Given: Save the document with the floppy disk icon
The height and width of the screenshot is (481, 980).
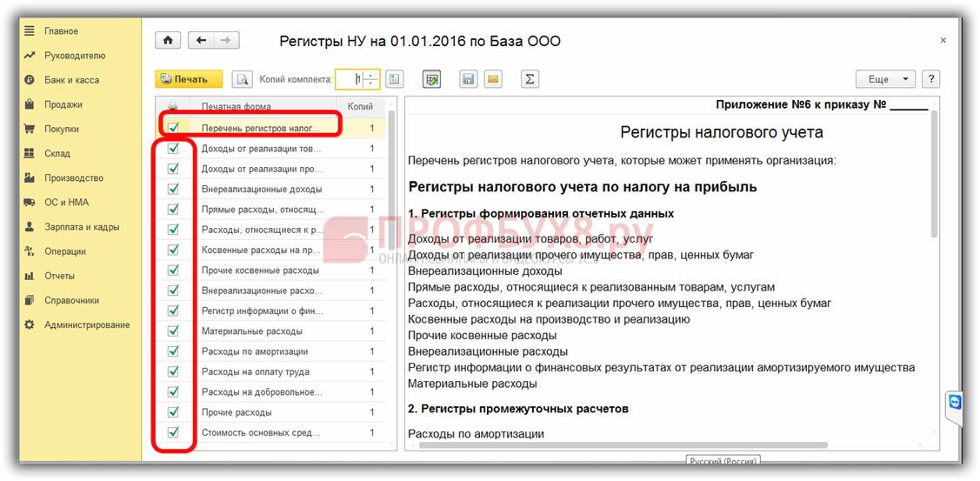Looking at the screenshot, I should pos(469,79).
